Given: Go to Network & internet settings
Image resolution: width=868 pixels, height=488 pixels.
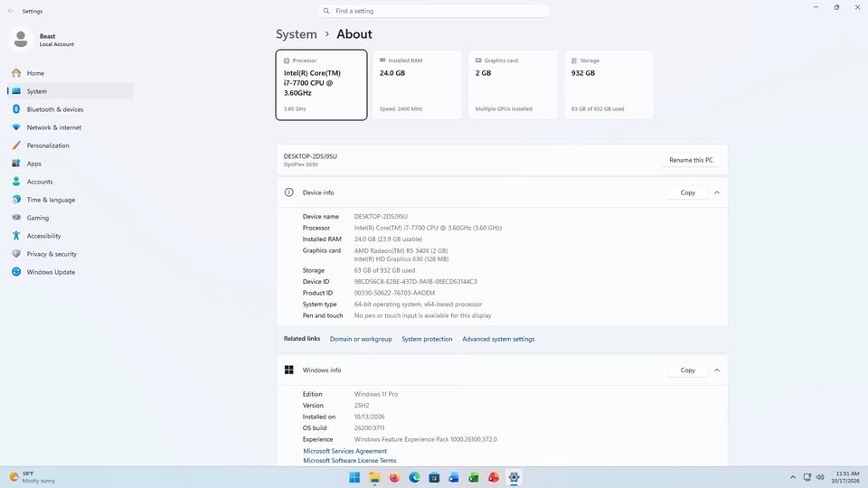Looking at the screenshot, I should coord(71,127).
